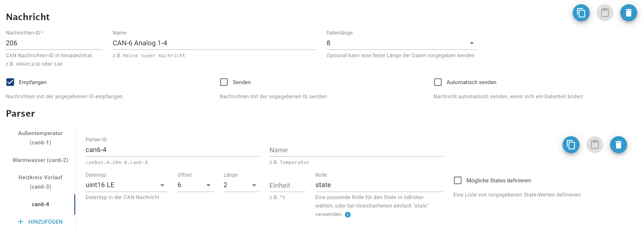Click the plus icon next to Hinzufügen
Image resolution: width=644 pixels, height=235 pixels.
(x=21, y=222)
